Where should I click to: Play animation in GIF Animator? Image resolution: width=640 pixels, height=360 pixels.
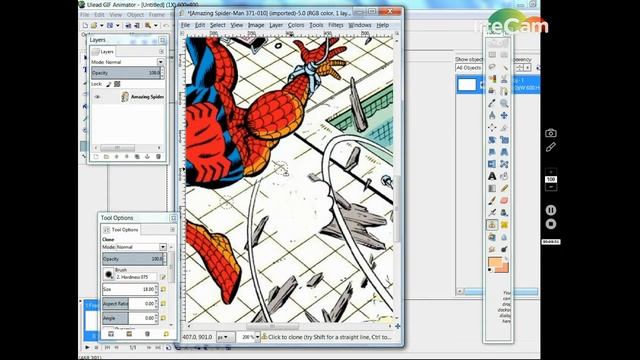click(x=87, y=347)
